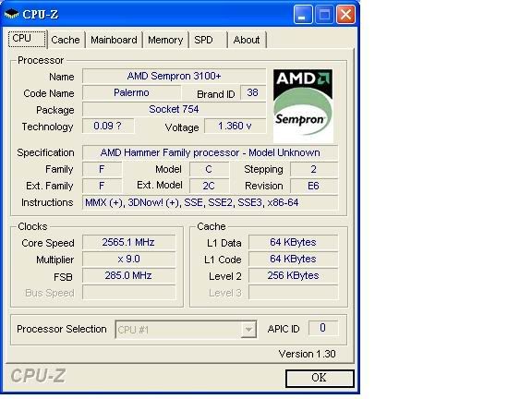Click the OK button
Viewport: 532px width, 399px height.
(320, 378)
